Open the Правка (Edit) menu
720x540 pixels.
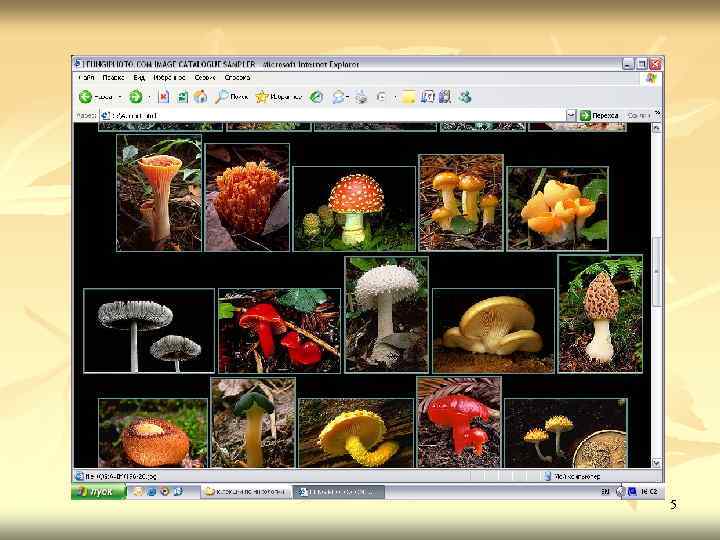pos(113,78)
